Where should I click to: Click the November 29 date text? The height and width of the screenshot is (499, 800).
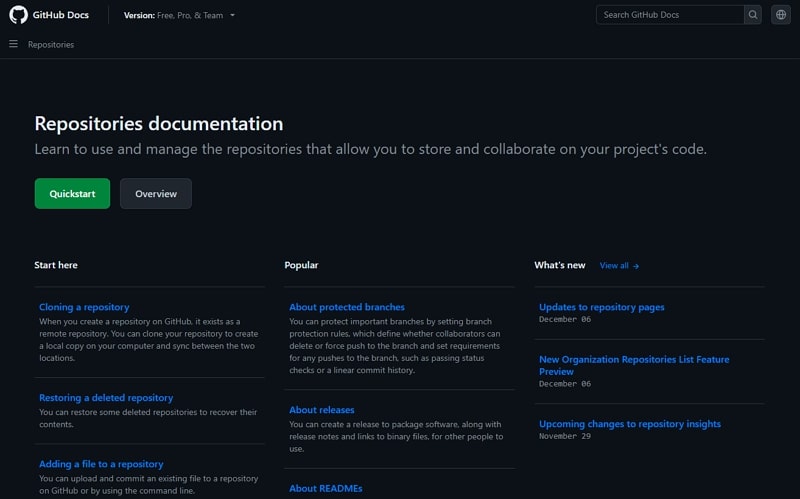pos(565,436)
